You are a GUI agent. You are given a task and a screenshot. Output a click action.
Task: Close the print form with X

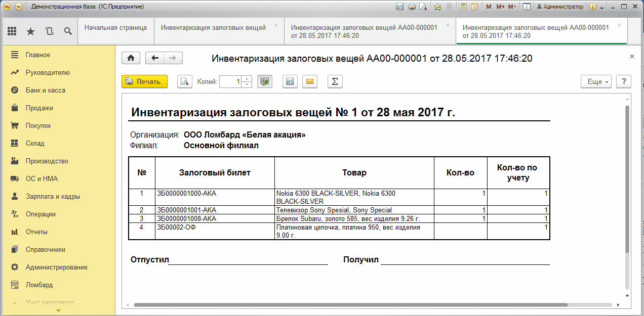click(632, 57)
